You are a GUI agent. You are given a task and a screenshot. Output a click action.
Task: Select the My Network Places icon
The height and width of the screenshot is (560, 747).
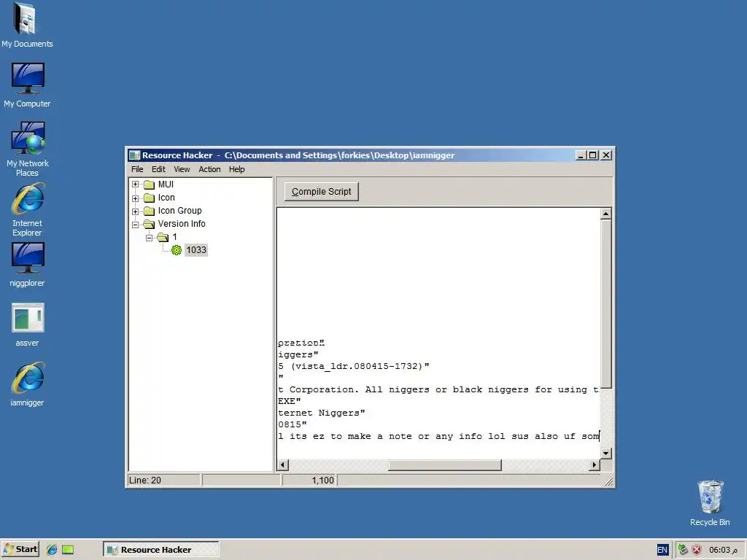coord(27,149)
